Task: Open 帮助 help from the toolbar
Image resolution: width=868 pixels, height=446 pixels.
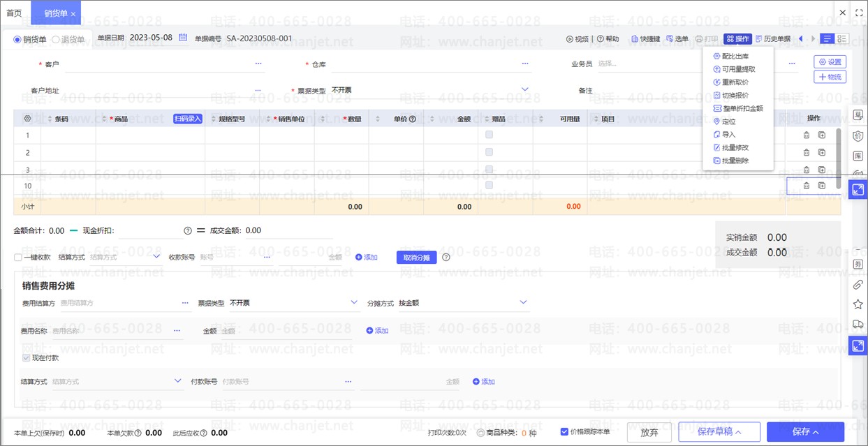Action: tap(608, 39)
